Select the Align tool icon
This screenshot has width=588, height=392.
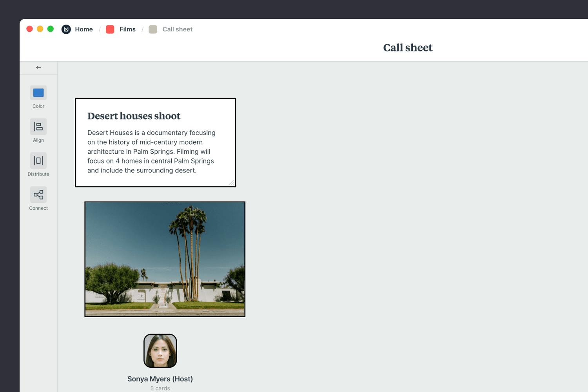(38, 127)
